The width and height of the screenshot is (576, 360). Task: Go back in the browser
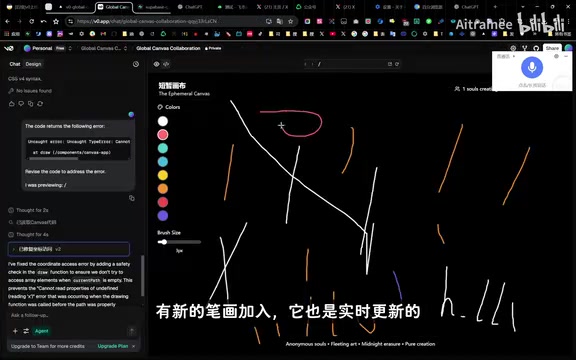coord(7,21)
